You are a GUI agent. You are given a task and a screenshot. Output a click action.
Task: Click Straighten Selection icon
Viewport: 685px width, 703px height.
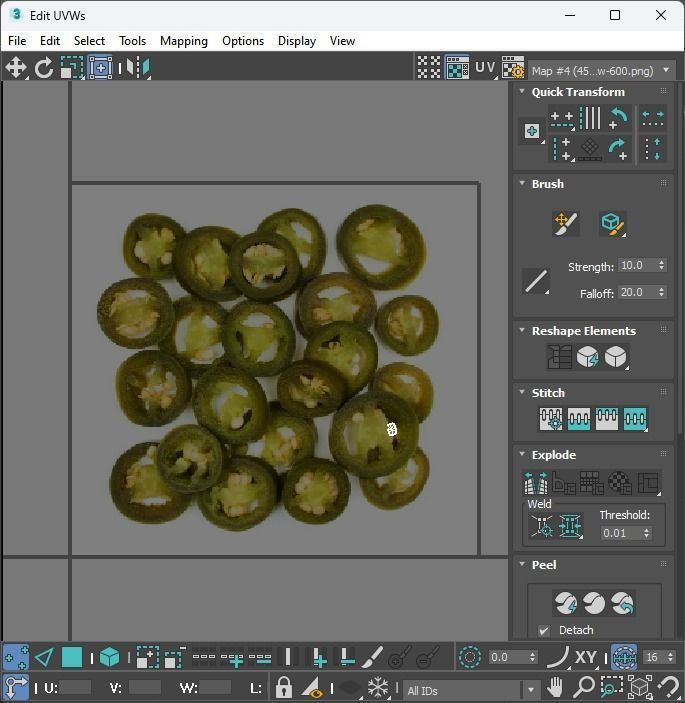pyautogui.click(x=559, y=357)
